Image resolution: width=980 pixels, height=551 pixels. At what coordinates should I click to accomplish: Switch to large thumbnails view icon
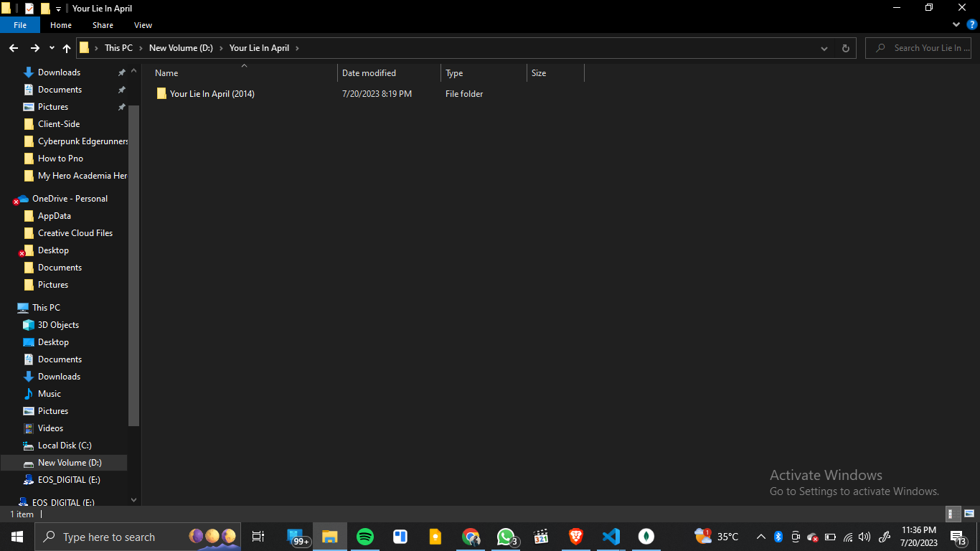coord(969,514)
